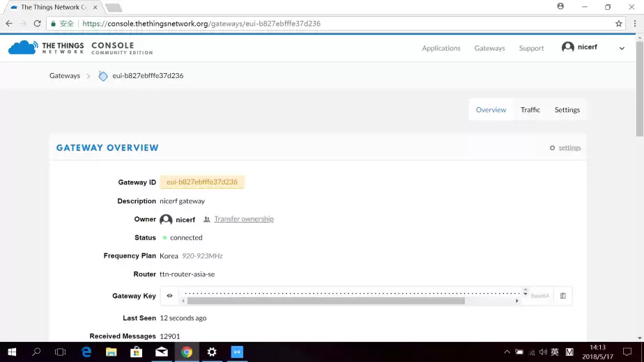Expand the nicerf user account menu
This screenshot has width=644, height=362.
click(x=622, y=48)
